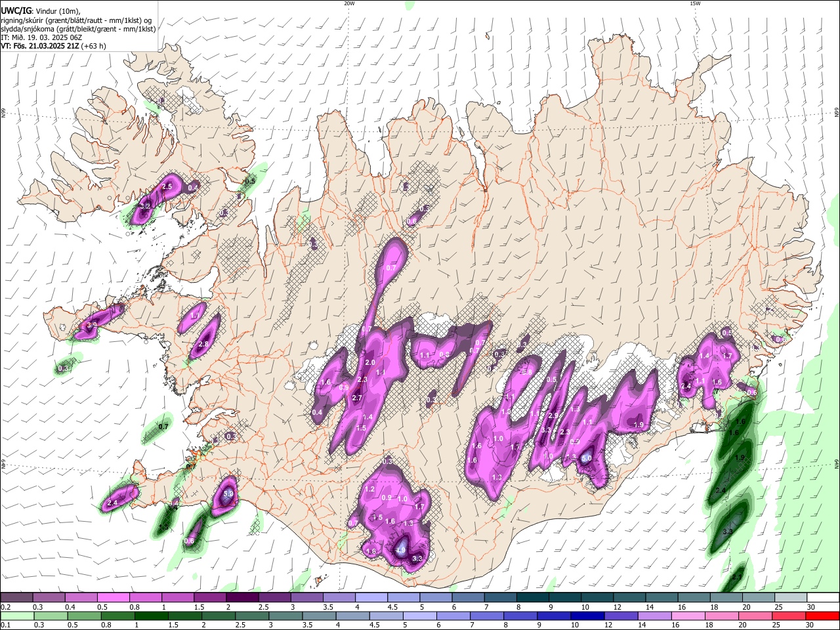840x630 pixels.
Task: Select the pale green 0.1 swatch on the green rain scale
Action: pyautogui.click(x=16, y=616)
